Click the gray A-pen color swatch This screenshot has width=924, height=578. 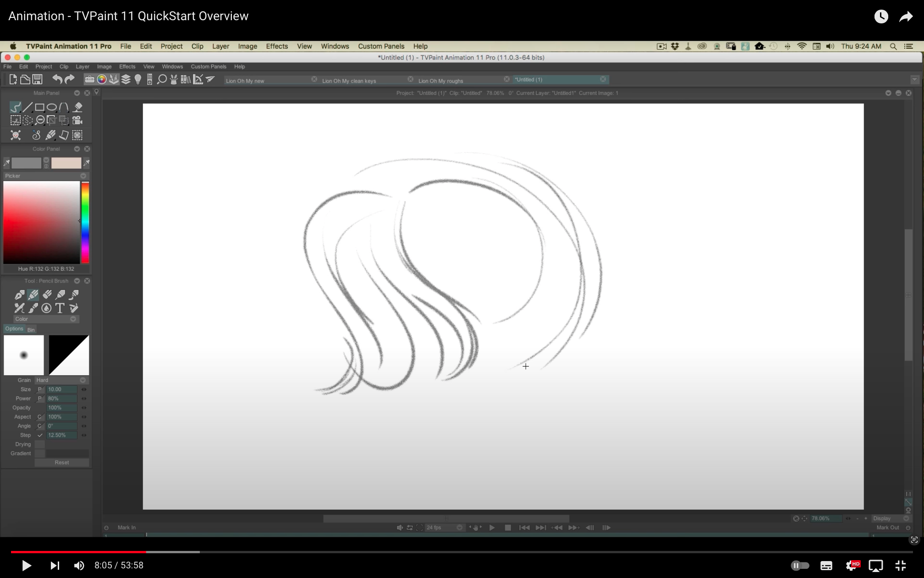coord(26,163)
